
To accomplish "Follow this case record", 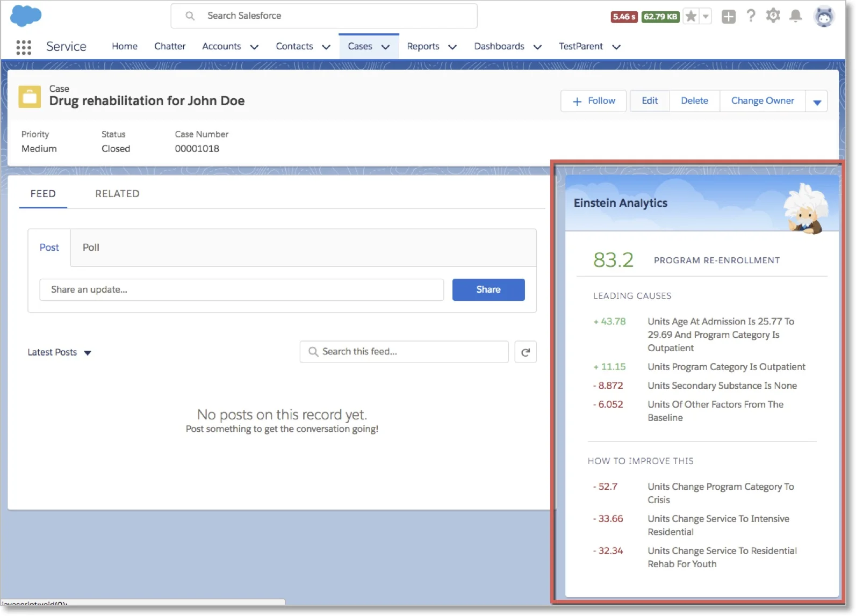I will [x=593, y=101].
